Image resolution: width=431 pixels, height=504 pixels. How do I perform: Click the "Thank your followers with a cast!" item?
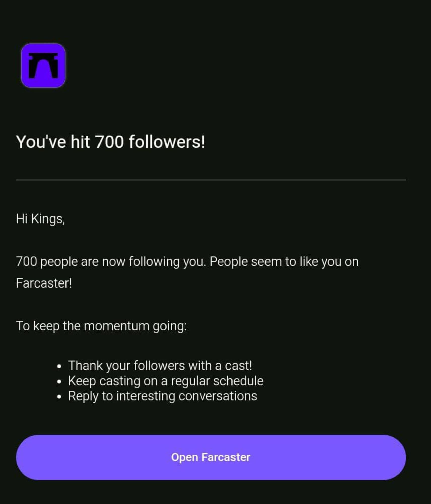point(160,365)
